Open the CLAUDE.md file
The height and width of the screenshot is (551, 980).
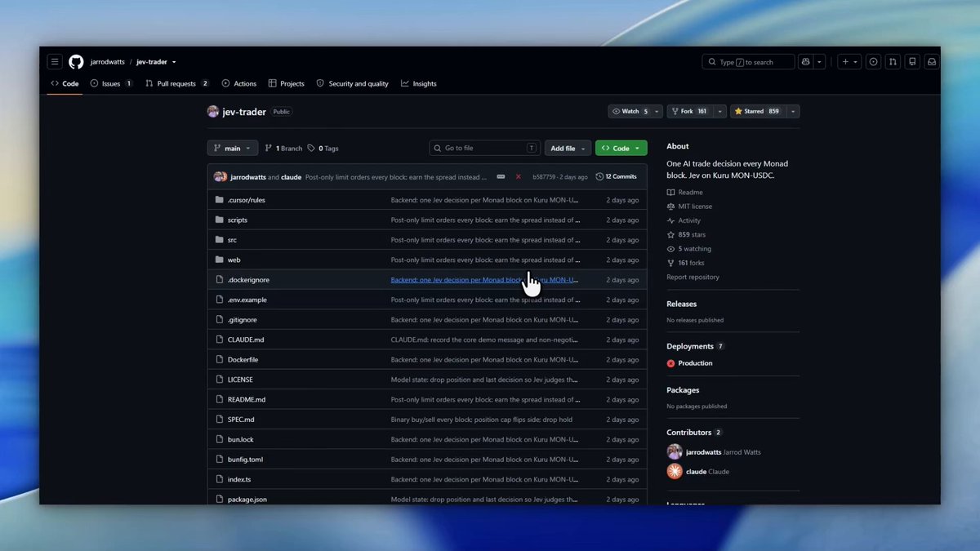coord(246,340)
